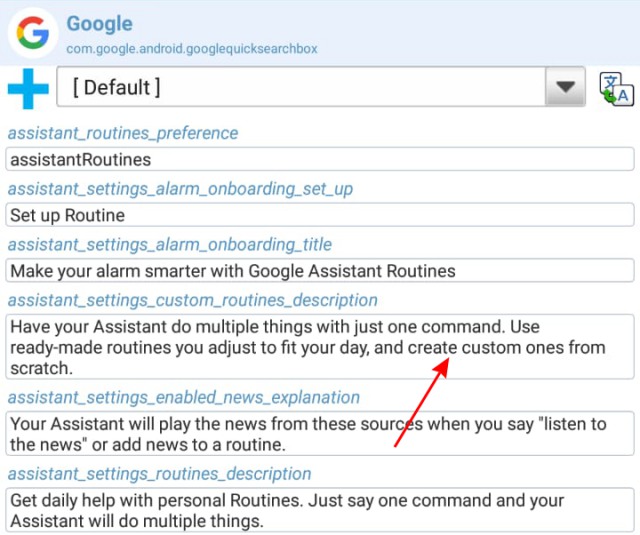
Task: Edit the 'Make your alarm smarter' string field
Action: (320, 271)
